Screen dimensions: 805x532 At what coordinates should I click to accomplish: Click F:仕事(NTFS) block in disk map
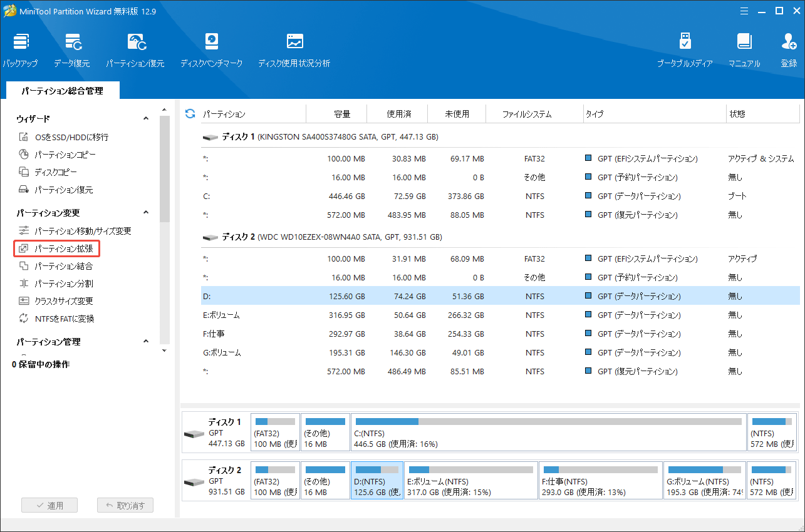[x=601, y=481]
